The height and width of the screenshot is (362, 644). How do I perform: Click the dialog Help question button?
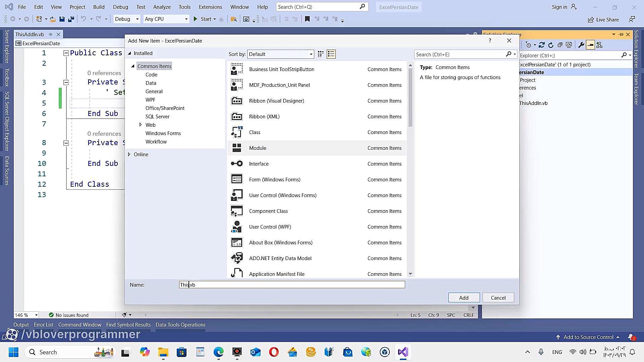[490, 41]
